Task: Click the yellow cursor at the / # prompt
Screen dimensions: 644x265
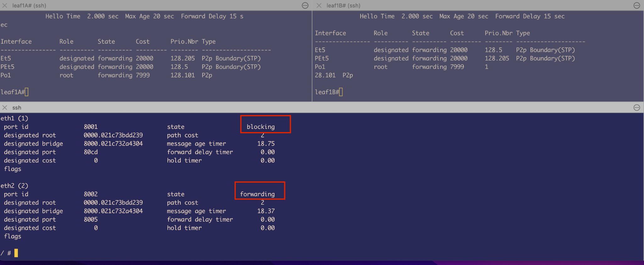Action: pos(16,253)
